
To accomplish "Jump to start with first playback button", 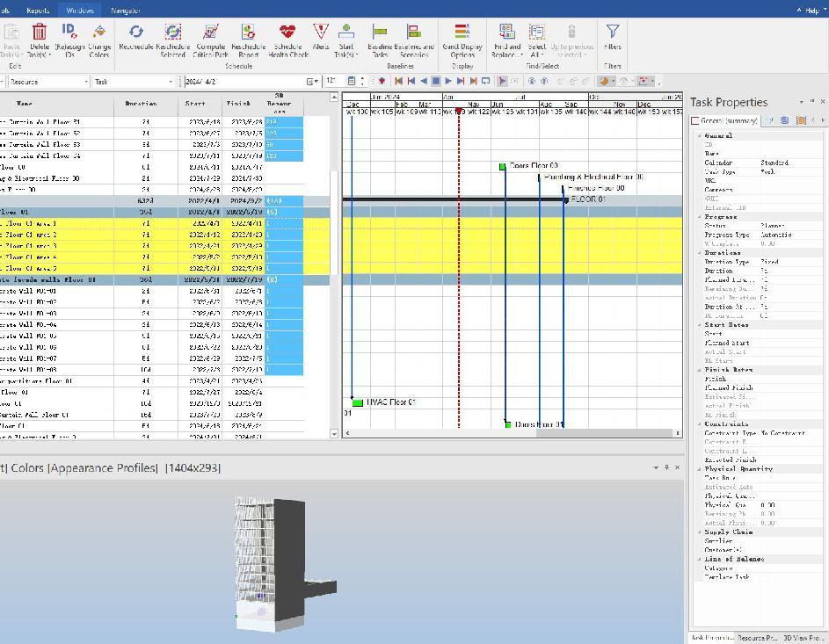I will [x=398, y=82].
